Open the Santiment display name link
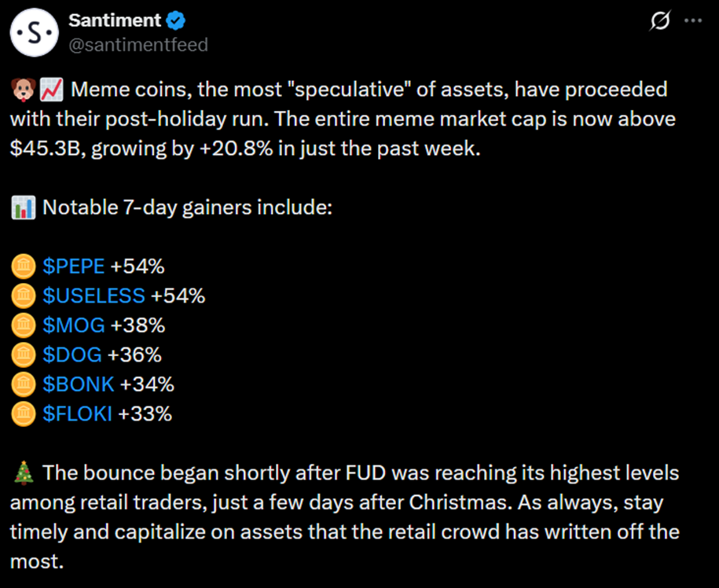Image resolution: width=719 pixels, height=588 pixels. pyautogui.click(x=115, y=20)
